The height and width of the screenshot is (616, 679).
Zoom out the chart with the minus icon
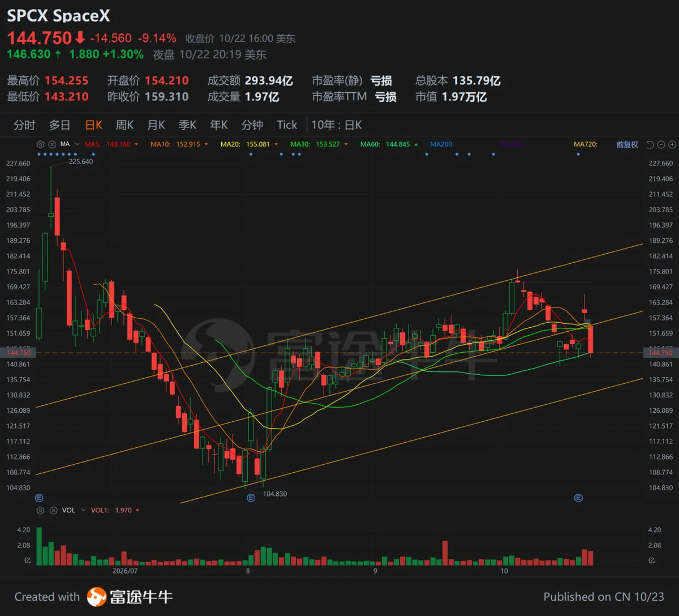click(661, 145)
